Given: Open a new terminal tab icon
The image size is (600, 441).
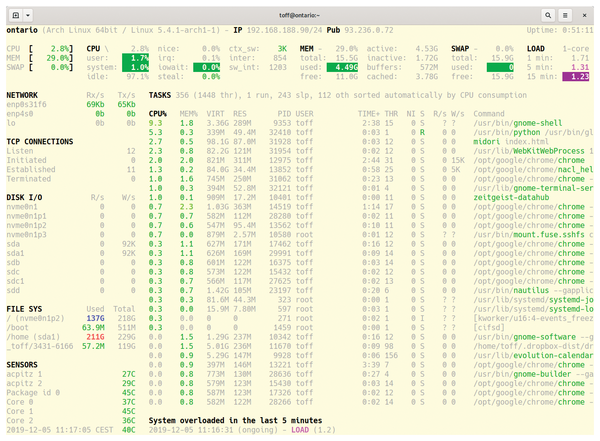Looking at the screenshot, I should 16,15.
